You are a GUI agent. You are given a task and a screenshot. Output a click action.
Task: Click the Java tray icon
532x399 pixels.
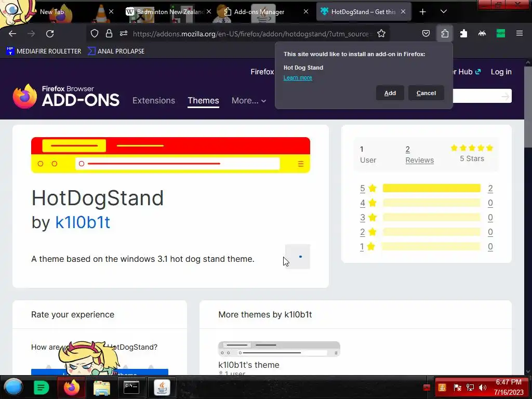click(x=442, y=388)
